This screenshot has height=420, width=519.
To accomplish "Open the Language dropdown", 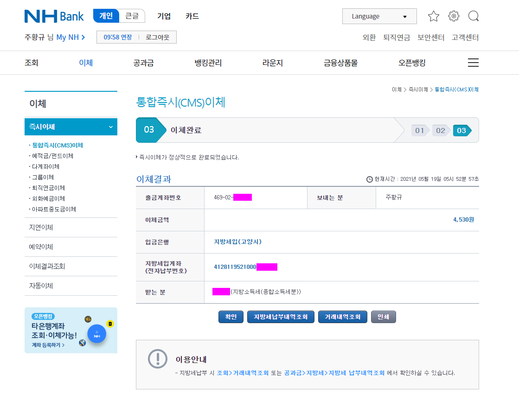I will [379, 16].
